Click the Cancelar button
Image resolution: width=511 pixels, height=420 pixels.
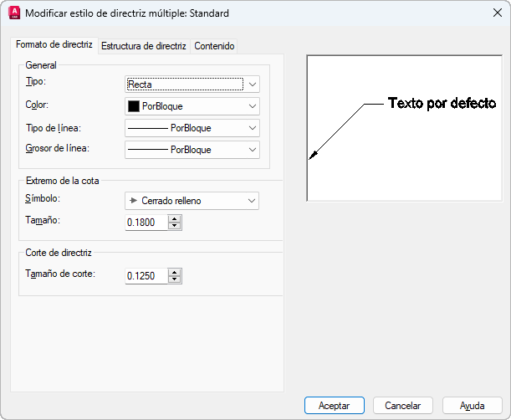point(403,405)
